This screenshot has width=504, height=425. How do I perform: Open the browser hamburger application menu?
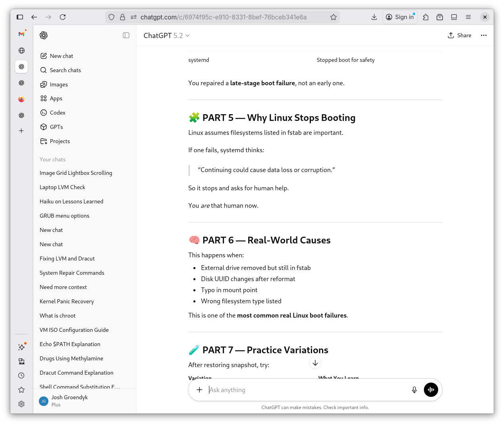pyautogui.click(x=468, y=17)
